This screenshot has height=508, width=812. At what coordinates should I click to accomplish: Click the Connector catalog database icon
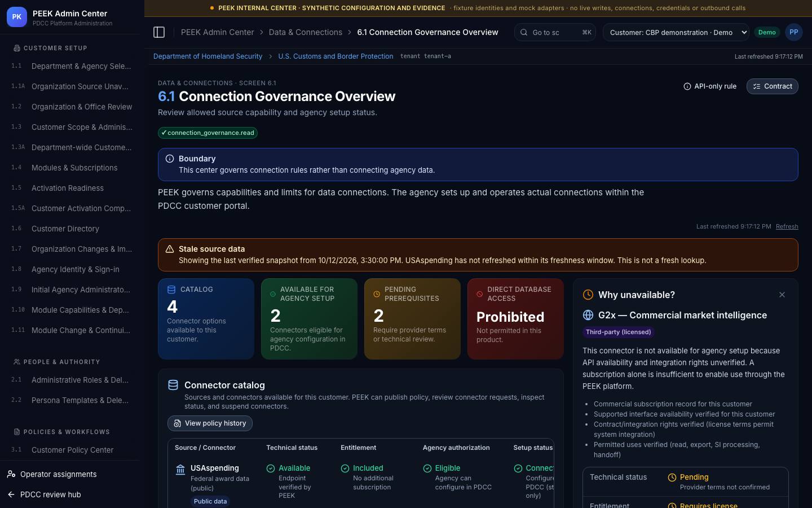tap(173, 385)
